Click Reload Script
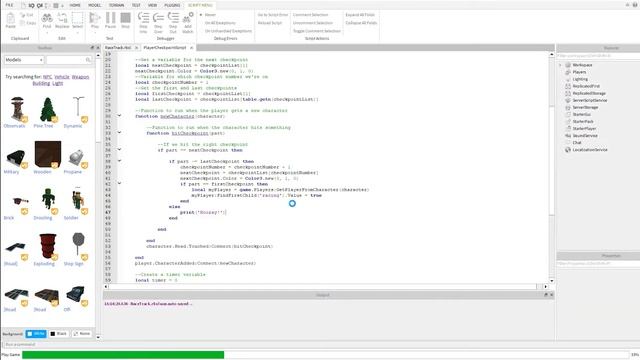The width and height of the screenshot is (640, 360). tap(270, 23)
